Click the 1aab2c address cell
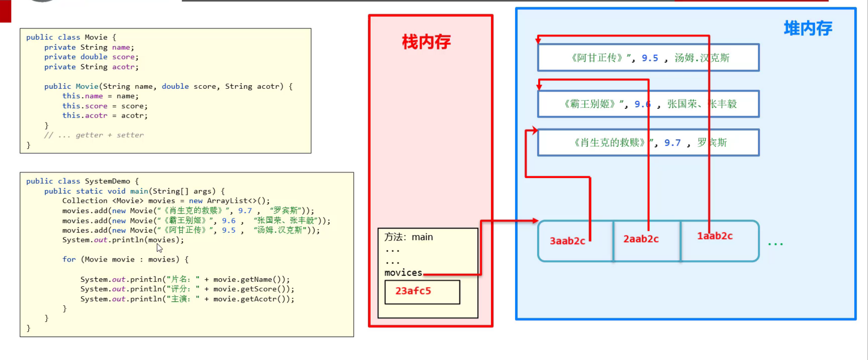The height and width of the screenshot is (360, 868). tap(720, 241)
